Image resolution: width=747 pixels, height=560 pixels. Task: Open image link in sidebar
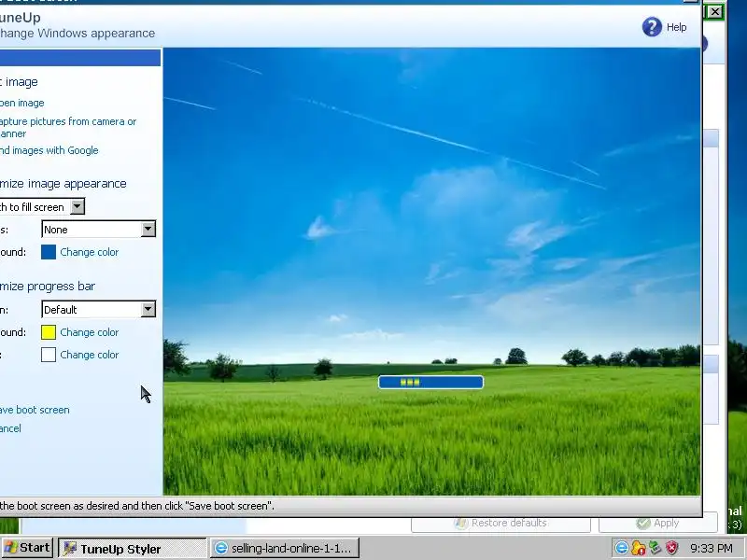(x=21, y=103)
